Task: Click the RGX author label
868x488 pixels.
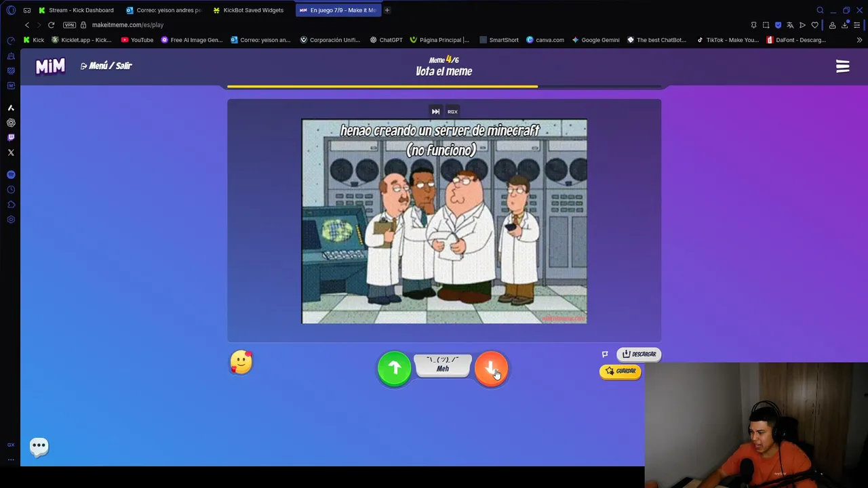Action: tap(452, 111)
